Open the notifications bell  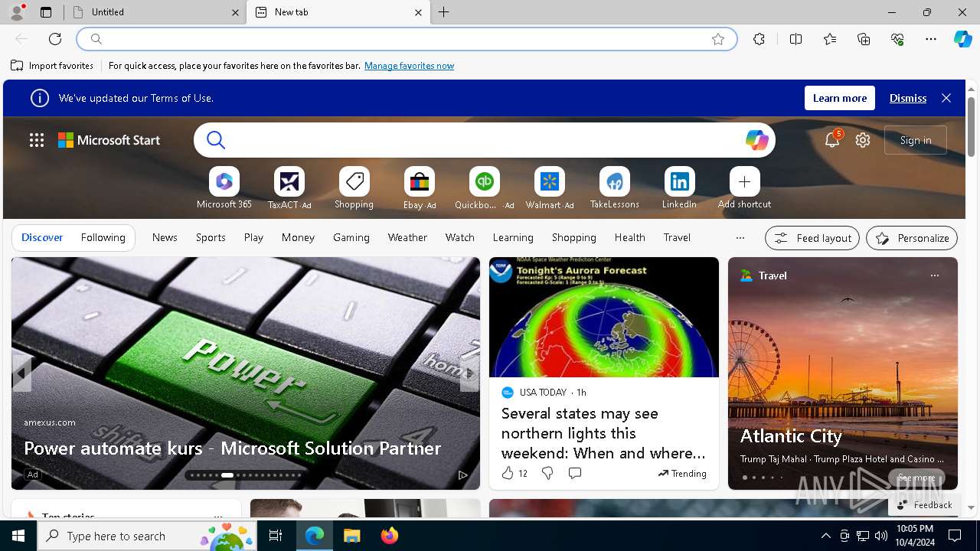click(x=832, y=140)
